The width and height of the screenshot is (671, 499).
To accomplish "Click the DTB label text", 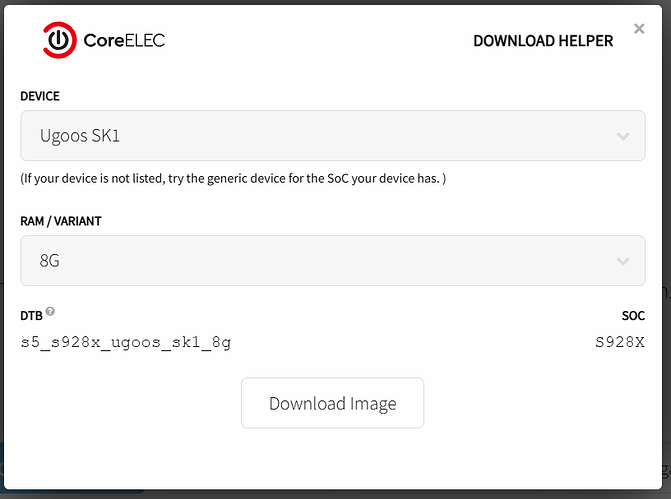I will coord(31,316).
